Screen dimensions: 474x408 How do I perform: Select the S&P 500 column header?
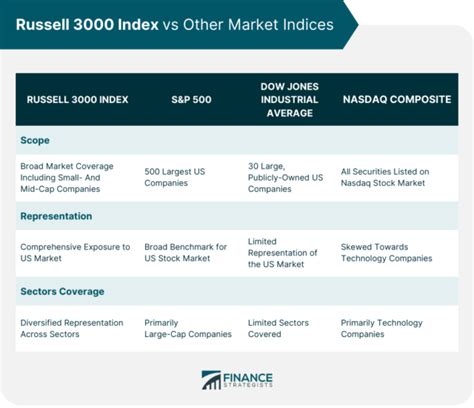click(x=191, y=100)
